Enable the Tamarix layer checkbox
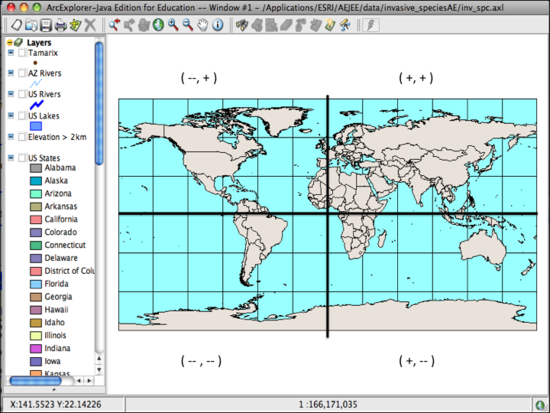Image resolution: width=550 pixels, height=413 pixels. (x=22, y=53)
